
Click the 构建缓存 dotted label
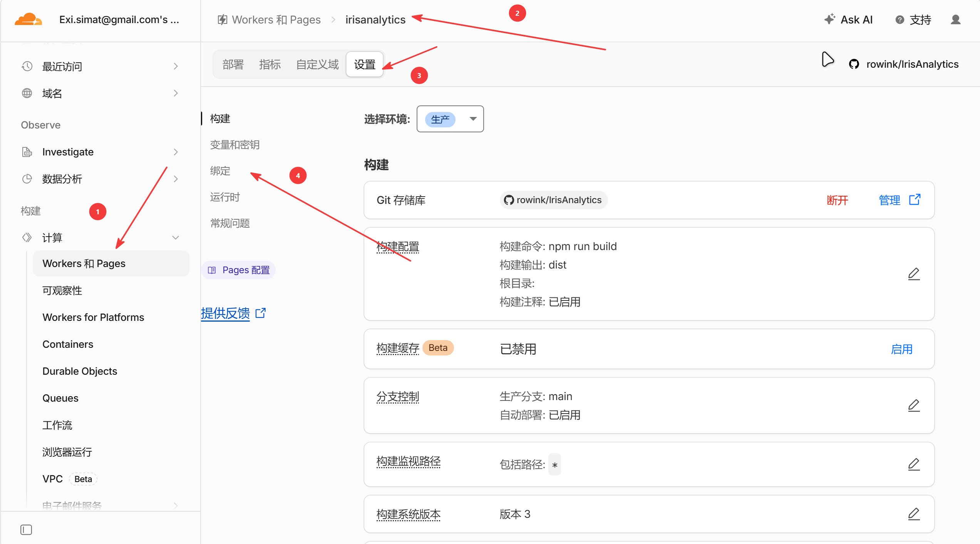point(398,348)
